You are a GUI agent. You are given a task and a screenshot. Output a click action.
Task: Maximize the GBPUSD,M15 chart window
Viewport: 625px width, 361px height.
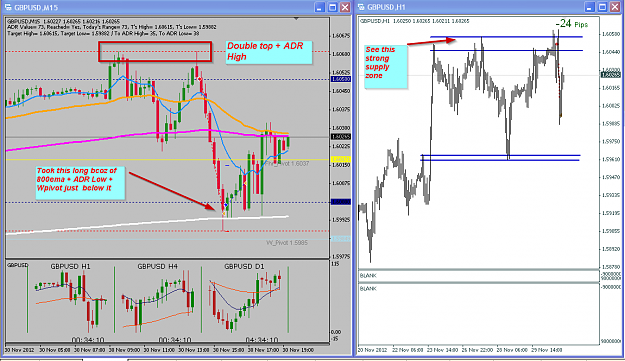click(x=332, y=7)
